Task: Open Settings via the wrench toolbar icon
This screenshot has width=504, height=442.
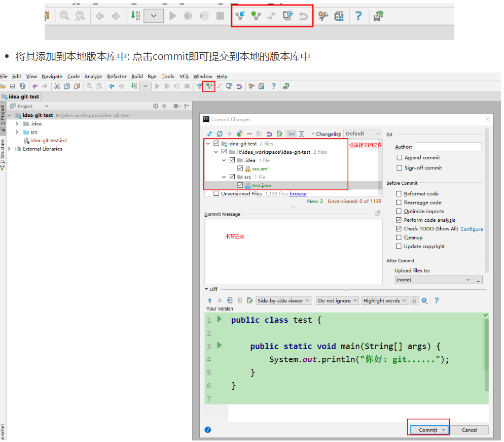Action: [x=251, y=86]
